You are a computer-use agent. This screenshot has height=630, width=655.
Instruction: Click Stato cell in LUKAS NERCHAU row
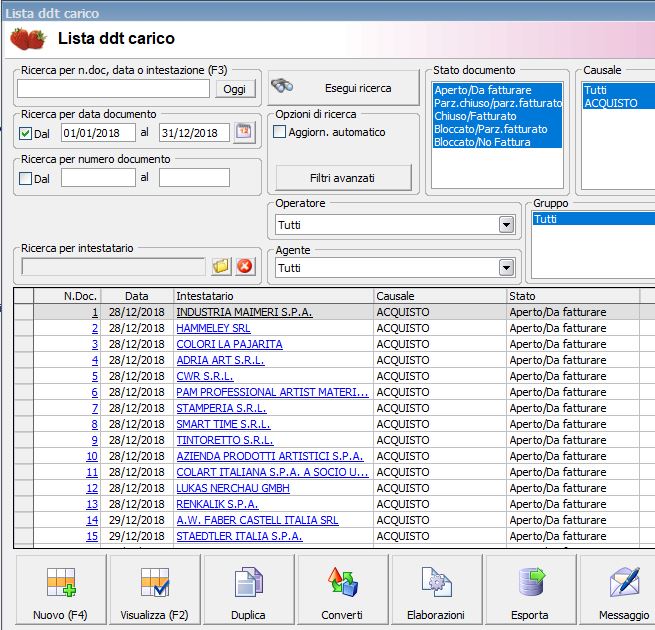click(x=573, y=488)
